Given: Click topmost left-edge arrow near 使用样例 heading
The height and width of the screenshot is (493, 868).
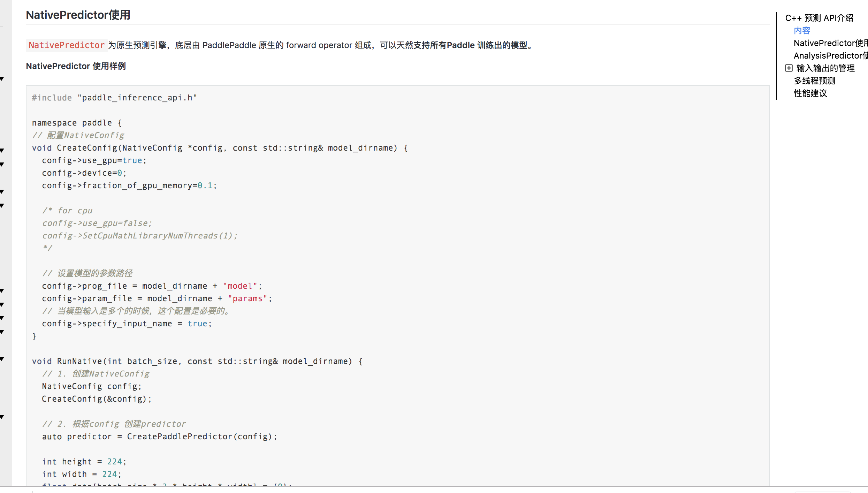Looking at the screenshot, I should pos(2,79).
